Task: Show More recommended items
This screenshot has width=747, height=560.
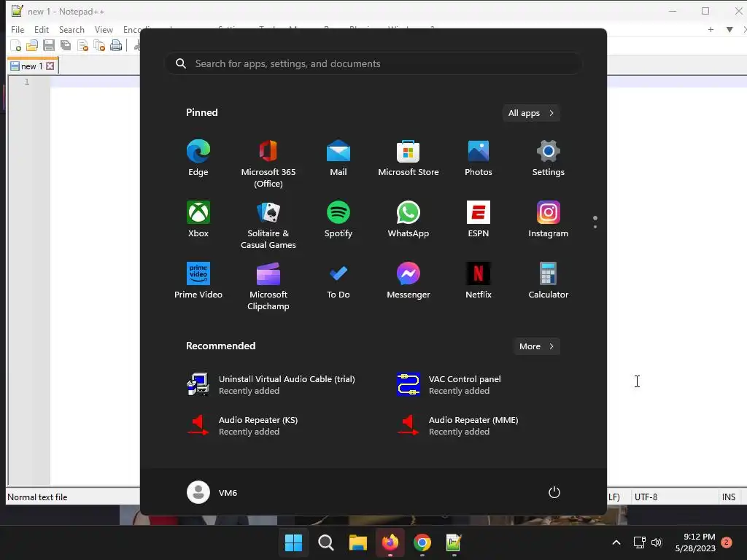Action: (x=536, y=346)
